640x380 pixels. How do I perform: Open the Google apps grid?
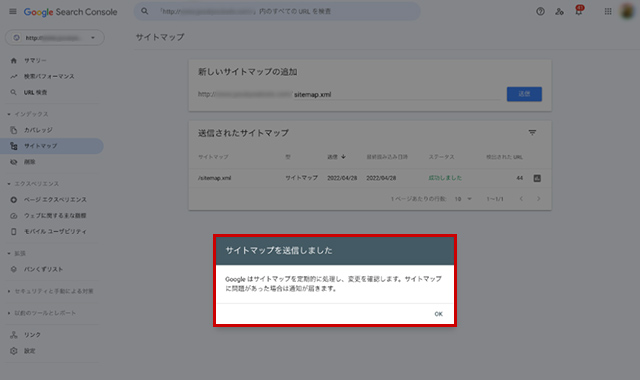[x=608, y=11]
